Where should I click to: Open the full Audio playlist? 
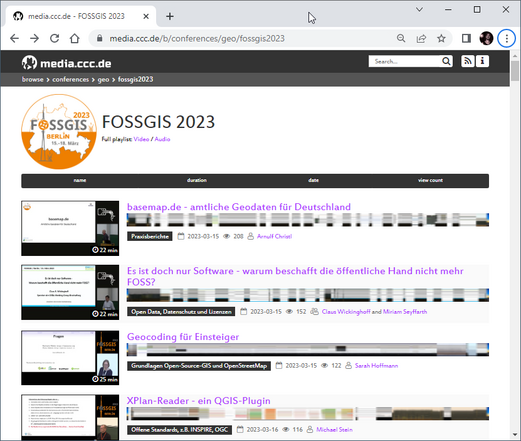point(162,139)
